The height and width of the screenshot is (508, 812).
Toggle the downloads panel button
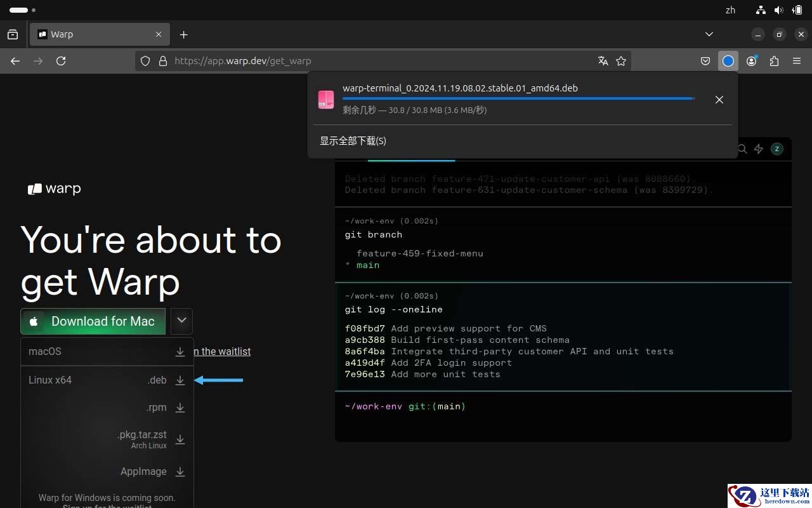[x=728, y=61]
